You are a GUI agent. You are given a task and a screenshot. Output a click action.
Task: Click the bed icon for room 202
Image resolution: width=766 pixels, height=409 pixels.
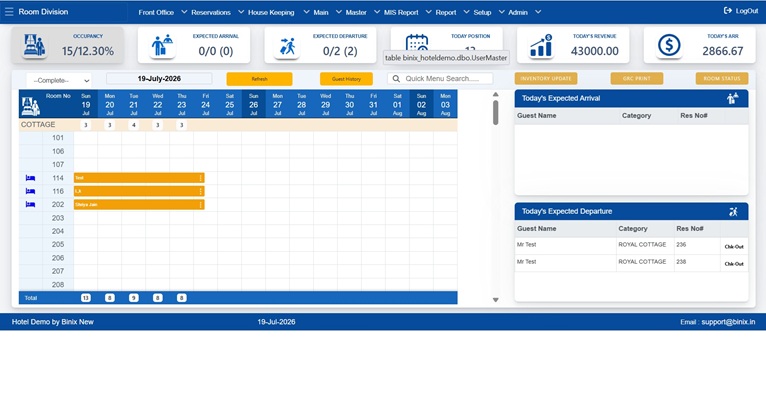(30, 204)
